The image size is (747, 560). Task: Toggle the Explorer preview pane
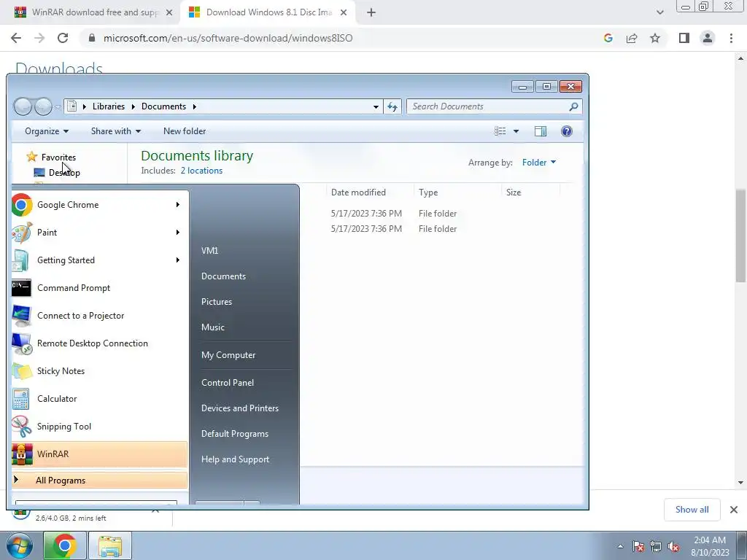point(541,131)
